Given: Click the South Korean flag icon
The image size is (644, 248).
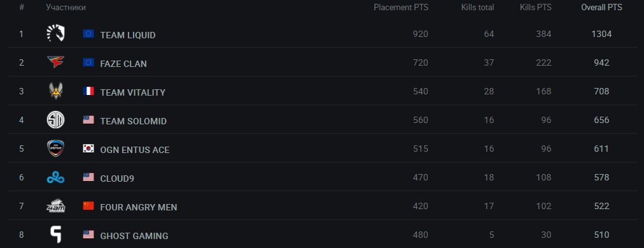Looking at the screenshot, I should point(88,149).
